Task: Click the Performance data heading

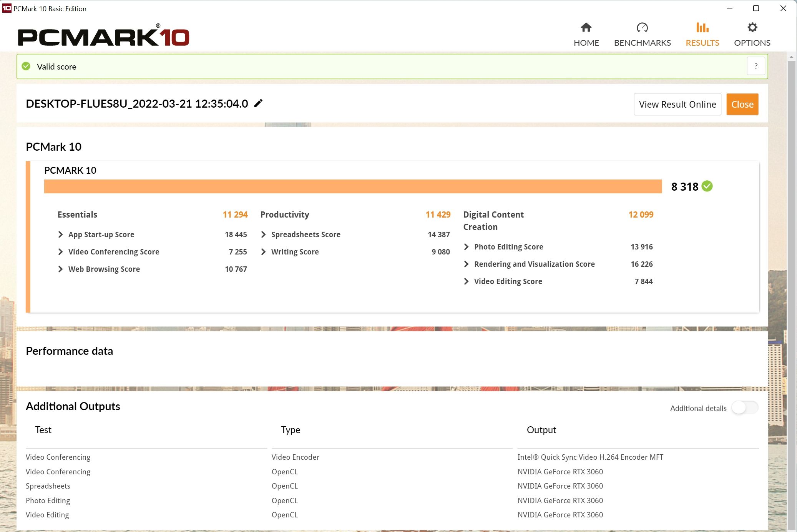Action: tap(69, 351)
